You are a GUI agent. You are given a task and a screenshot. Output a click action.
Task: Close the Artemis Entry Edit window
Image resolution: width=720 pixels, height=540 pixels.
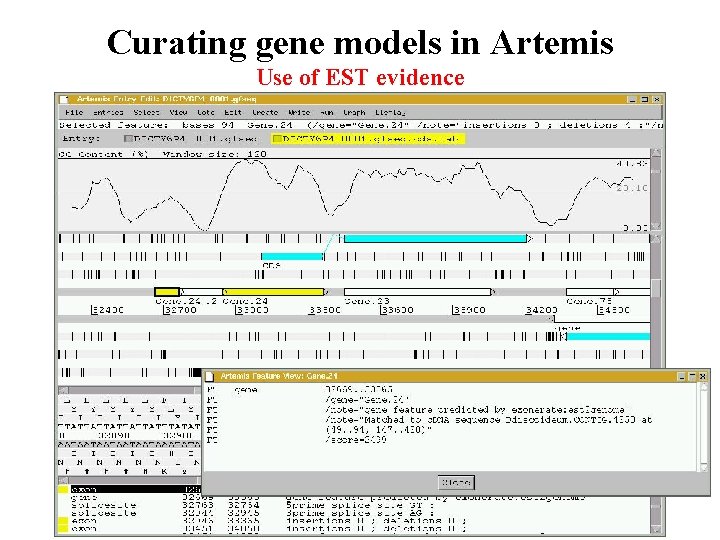pyautogui.click(x=657, y=99)
